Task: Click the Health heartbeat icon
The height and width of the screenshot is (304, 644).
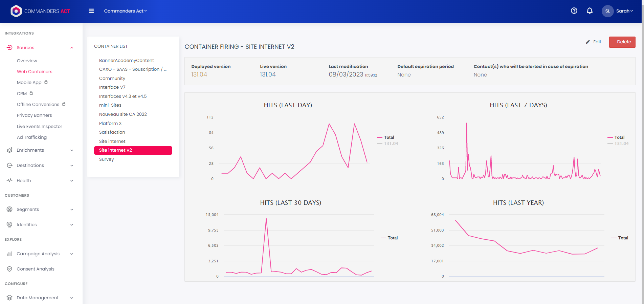Action: [x=9, y=180]
